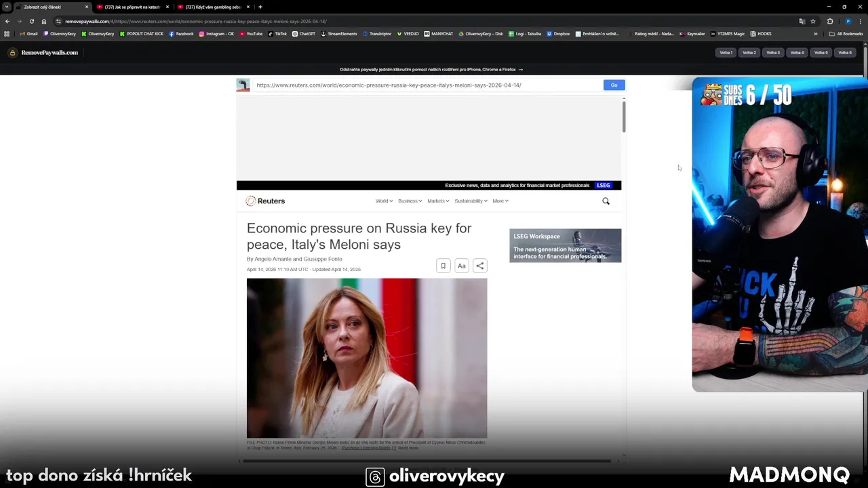Click the Reuters URL input field
The height and width of the screenshot is (488, 868).
click(427, 85)
